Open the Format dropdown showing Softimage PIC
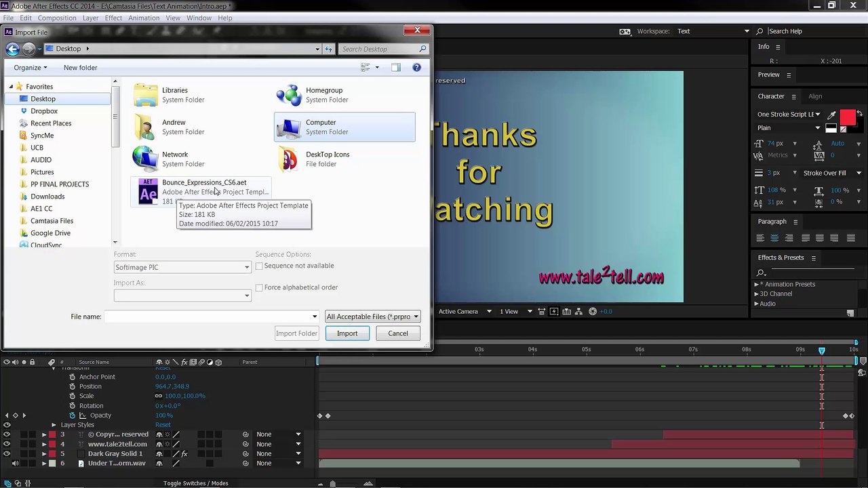868x488 pixels. (182, 267)
